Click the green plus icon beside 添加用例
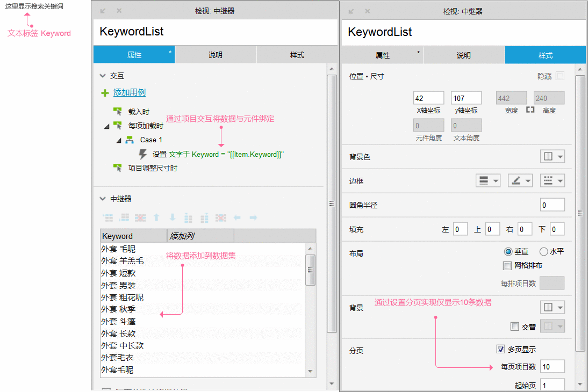588x392 pixels. click(105, 93)
